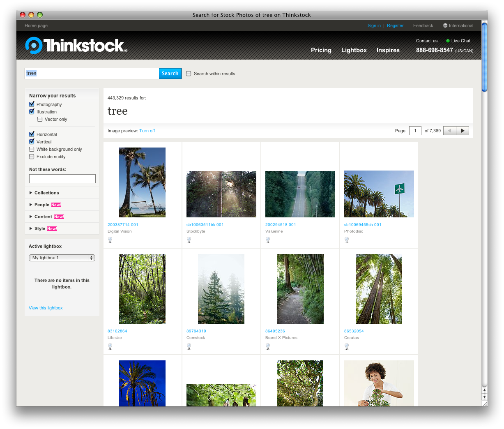Enable the Vector only filter

pos(40,119)
